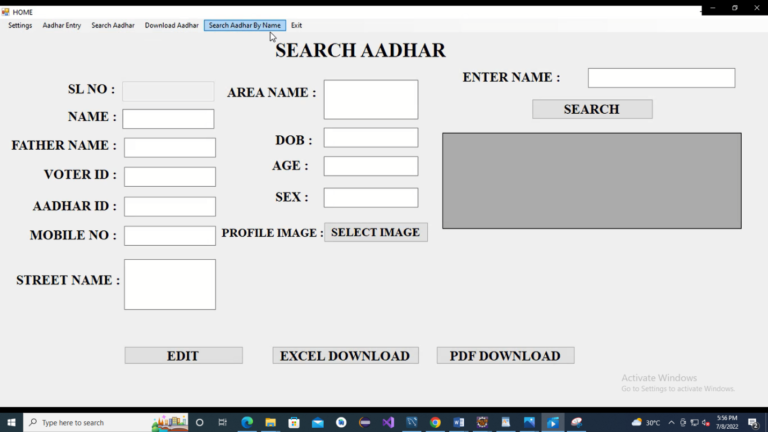The height and width of the screenshot is (432, 768).
Task: Open Microsoft Word from the taskbar
Action: tap(459, 423)
